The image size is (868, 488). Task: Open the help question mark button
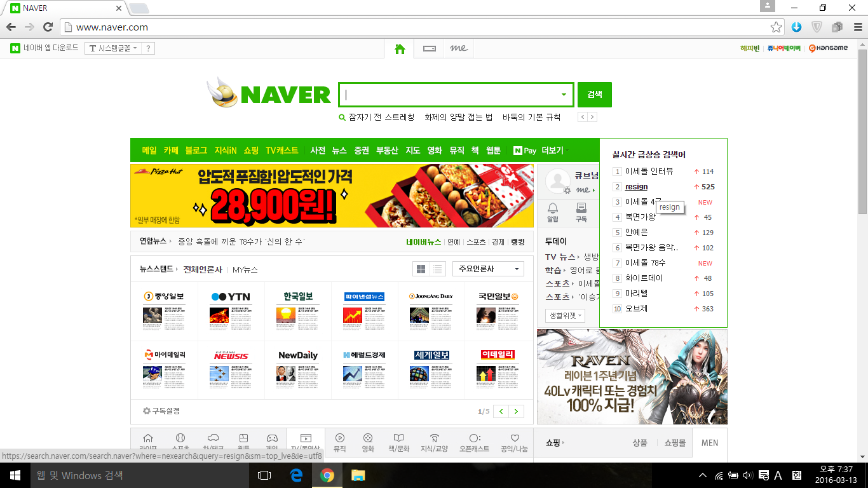click(x=147, y=48)
